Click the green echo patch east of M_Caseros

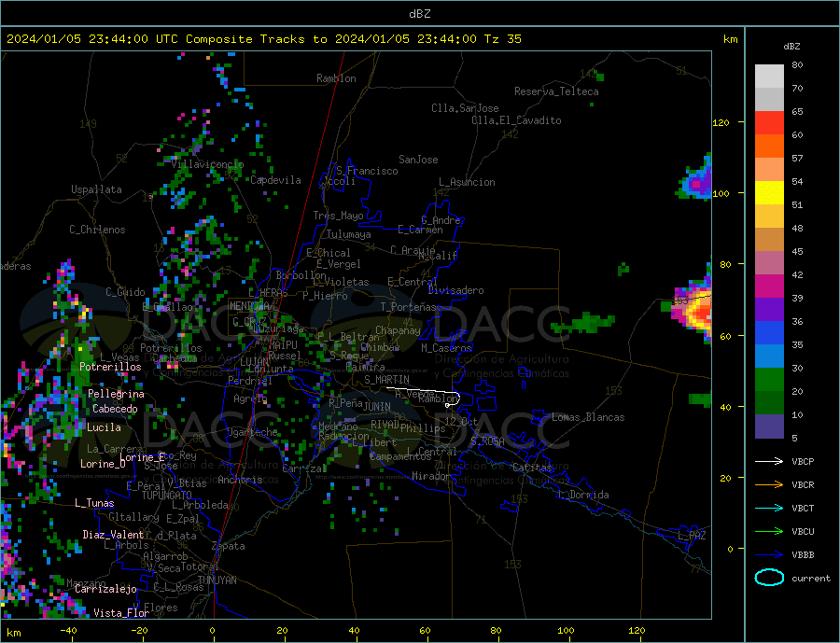(x=584, y=324)
